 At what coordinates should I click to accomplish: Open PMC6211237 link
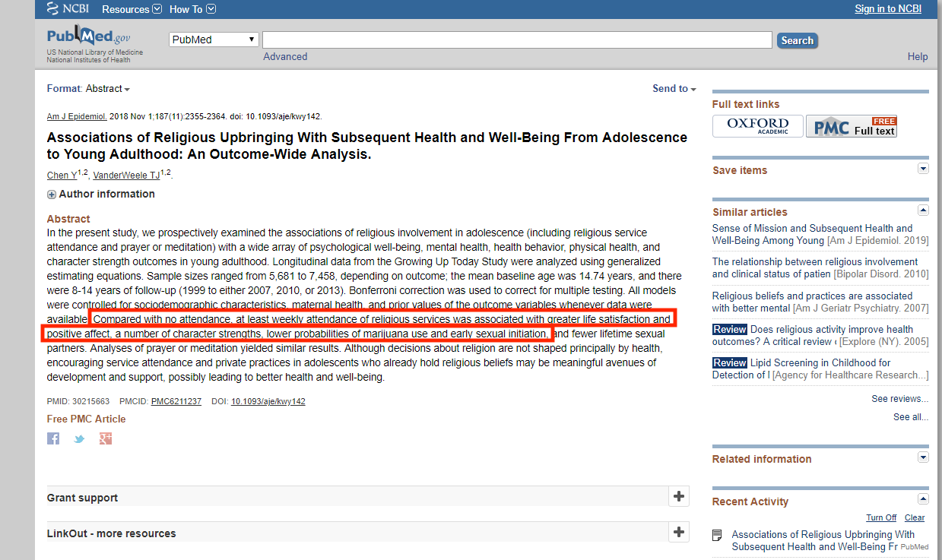click(176, 401)
